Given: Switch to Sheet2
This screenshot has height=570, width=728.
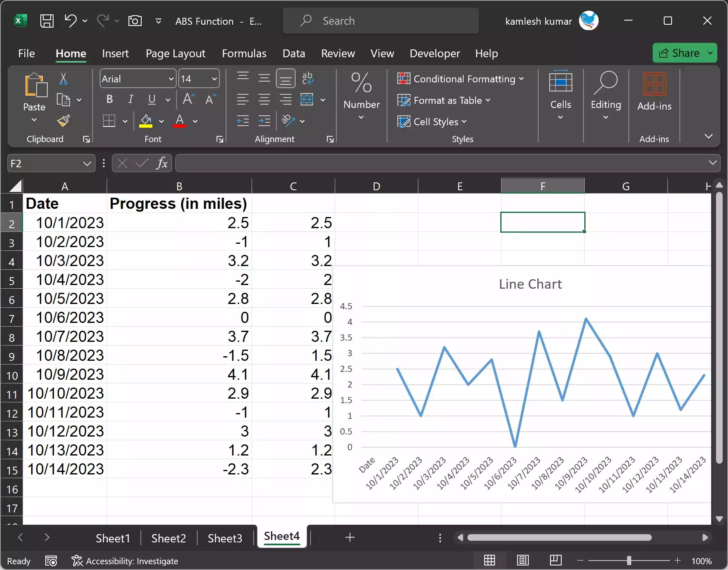Looking at the screenshot, I should [168, 538].
